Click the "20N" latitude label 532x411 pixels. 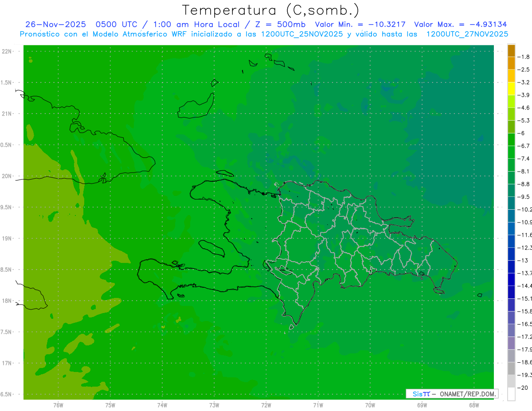click(7, 176)
